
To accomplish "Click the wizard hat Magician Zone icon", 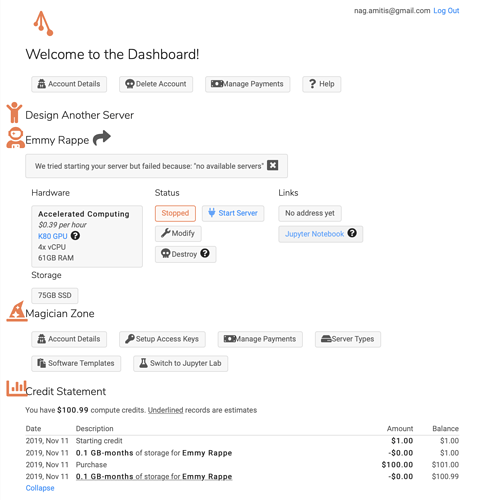I will click(x=17, y=311).
